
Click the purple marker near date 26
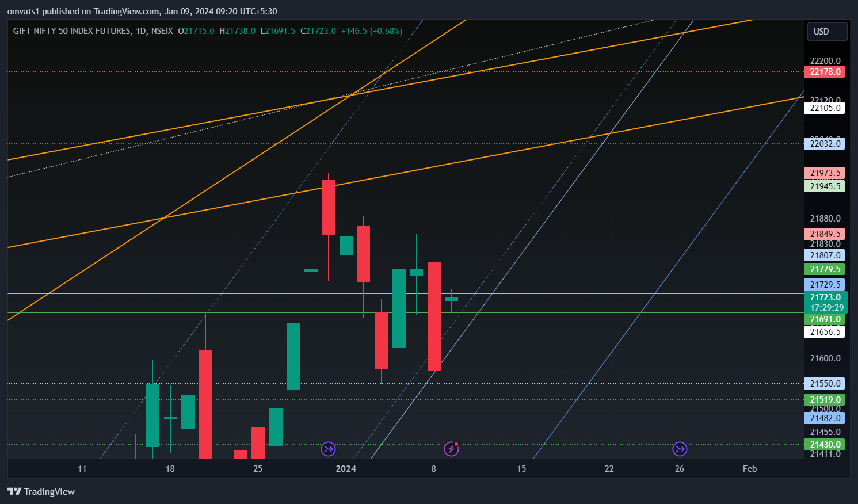680,449
